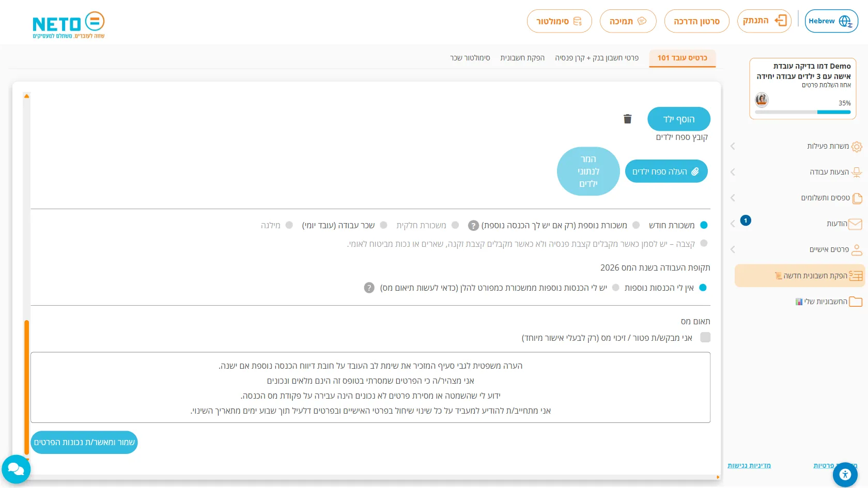Click the save and confirm details button

coord(84,443)
